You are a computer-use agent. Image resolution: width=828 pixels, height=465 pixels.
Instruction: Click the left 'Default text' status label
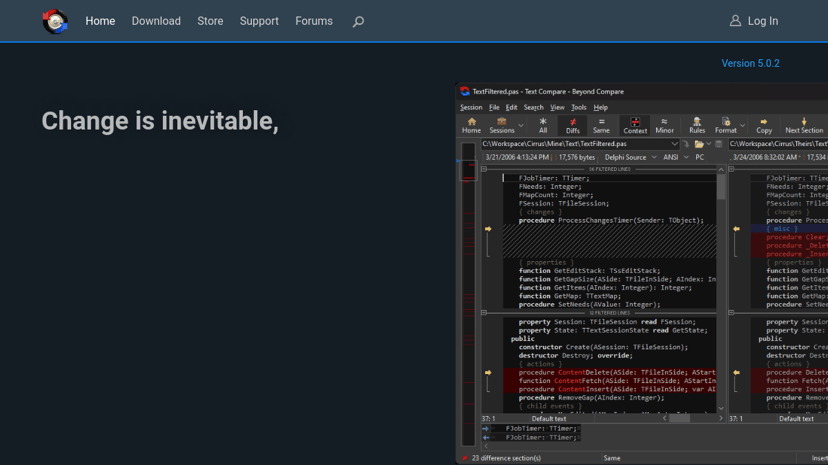(x=549, y=419)
